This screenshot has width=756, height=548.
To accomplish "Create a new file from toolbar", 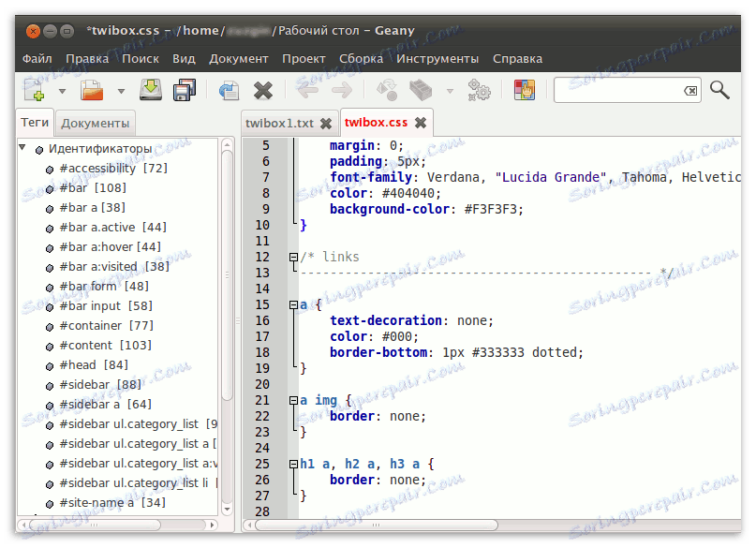I will (36, 90).
